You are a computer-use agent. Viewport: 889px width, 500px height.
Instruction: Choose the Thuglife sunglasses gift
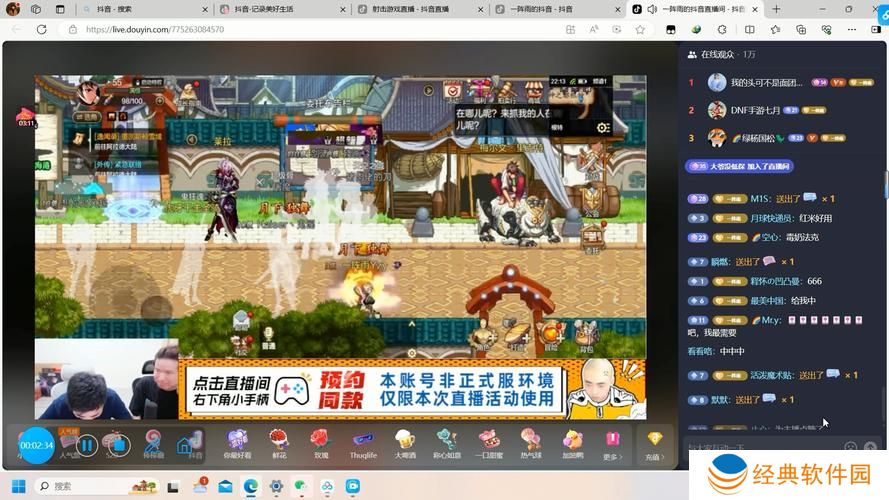363,441
